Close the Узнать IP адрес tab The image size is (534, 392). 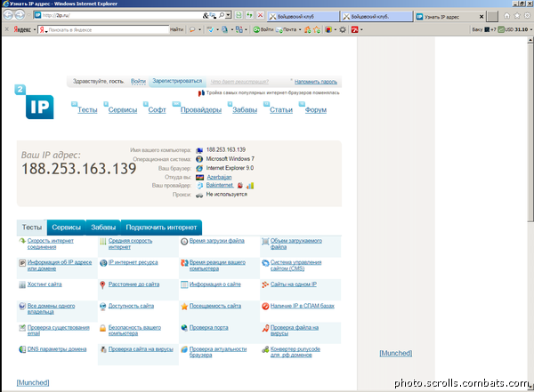tap(481, 16)
